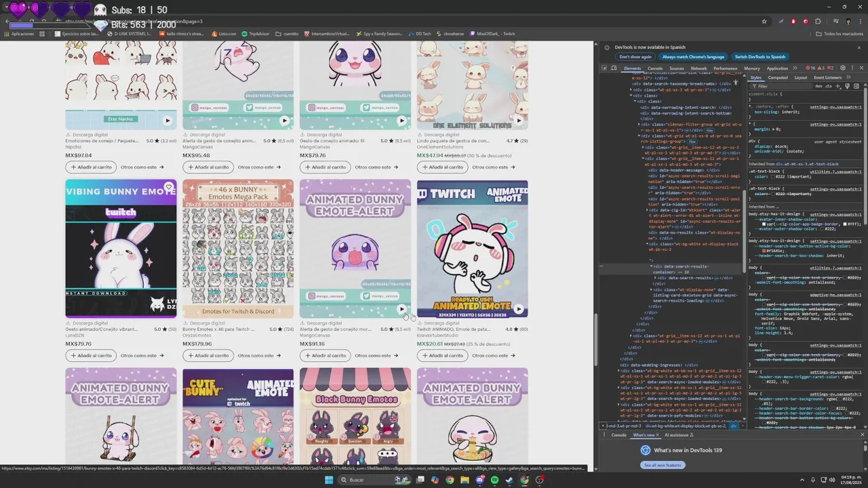The width and height of the screenshot is (868, 488).
Task: Switch to the Console tab in DevTools
Action: pos(655,68)
